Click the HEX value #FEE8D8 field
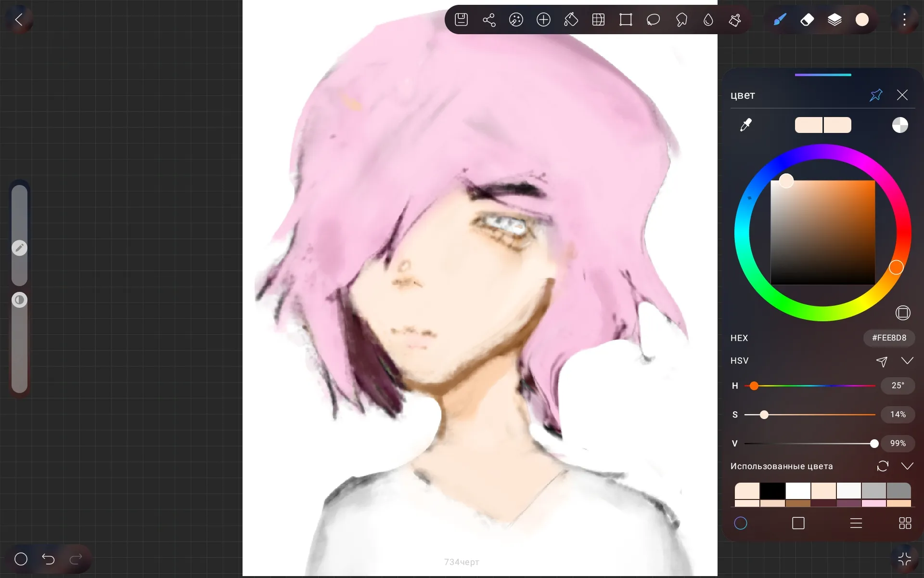 889,338
